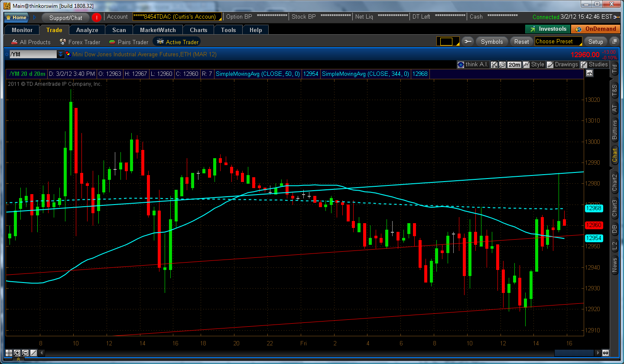Toggle the L2 side panel tab
Viewport: 624px width, 364px height.
tap(614, 246)
